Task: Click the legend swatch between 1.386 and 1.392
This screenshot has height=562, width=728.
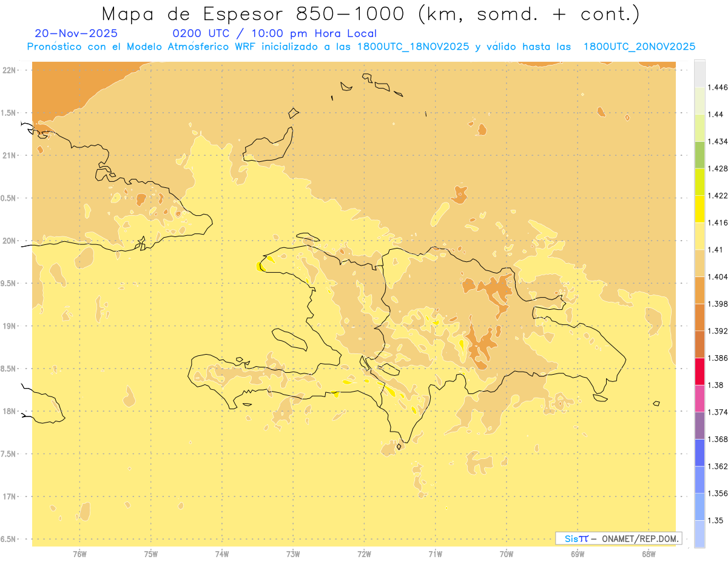Action: [x=699, y=344]
